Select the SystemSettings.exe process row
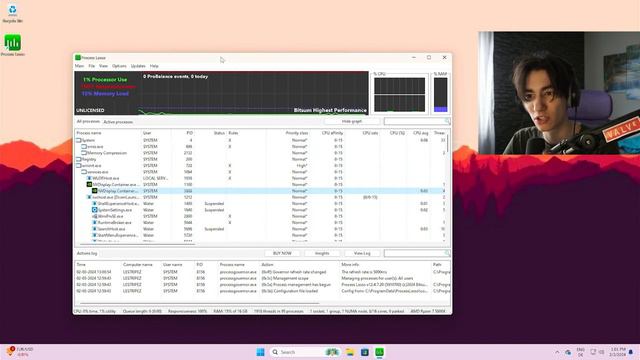Image resolution: width=640 pixels, height=360 pixels. click(260, 210)
